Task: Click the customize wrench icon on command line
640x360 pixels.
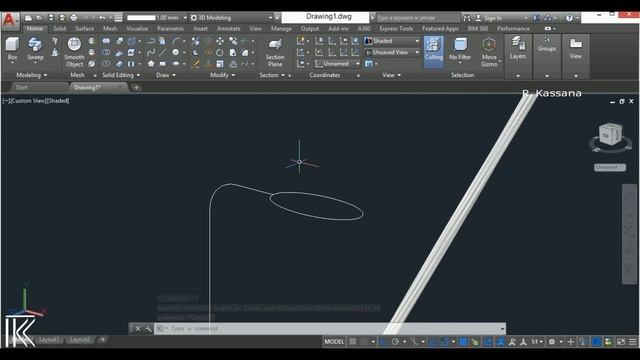Action: pos(148,329)
